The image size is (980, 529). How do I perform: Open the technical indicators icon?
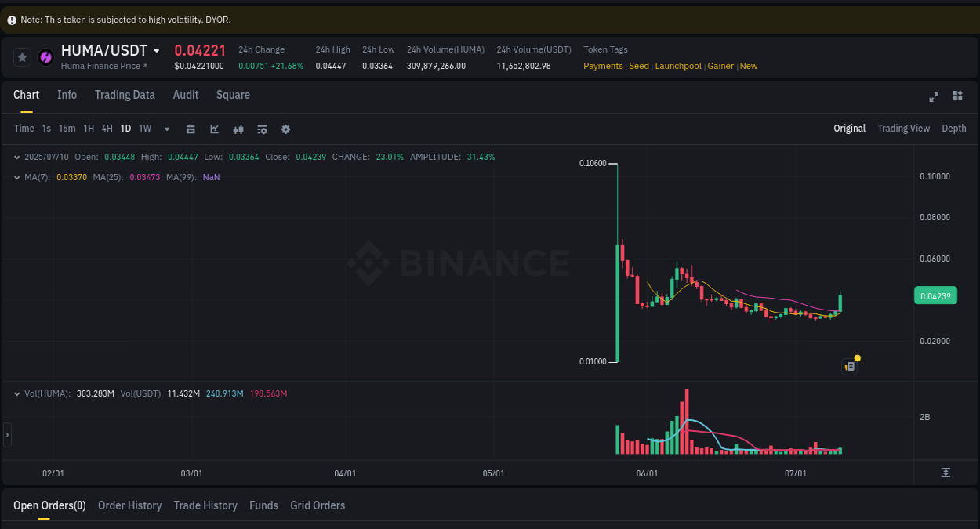pos(262,129)
